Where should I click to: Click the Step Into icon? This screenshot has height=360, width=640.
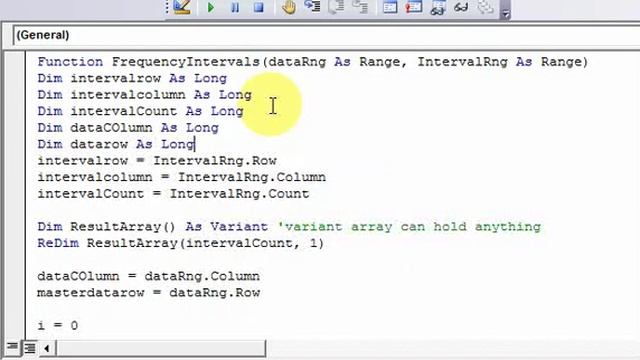tap(313, 7)
